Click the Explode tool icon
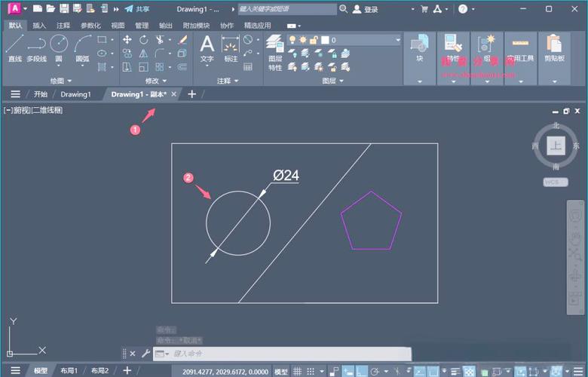 click(182, 54)
